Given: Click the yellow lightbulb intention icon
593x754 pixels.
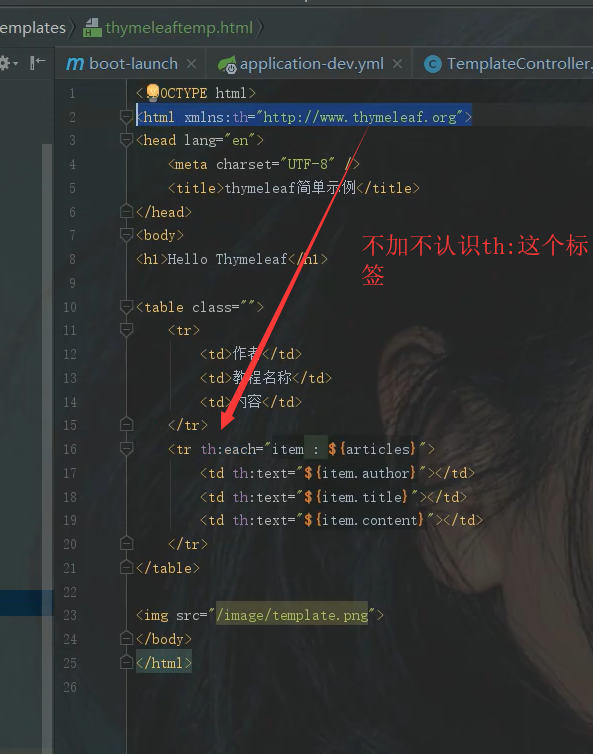Looking at the screenshot, I should coord(152,91).
